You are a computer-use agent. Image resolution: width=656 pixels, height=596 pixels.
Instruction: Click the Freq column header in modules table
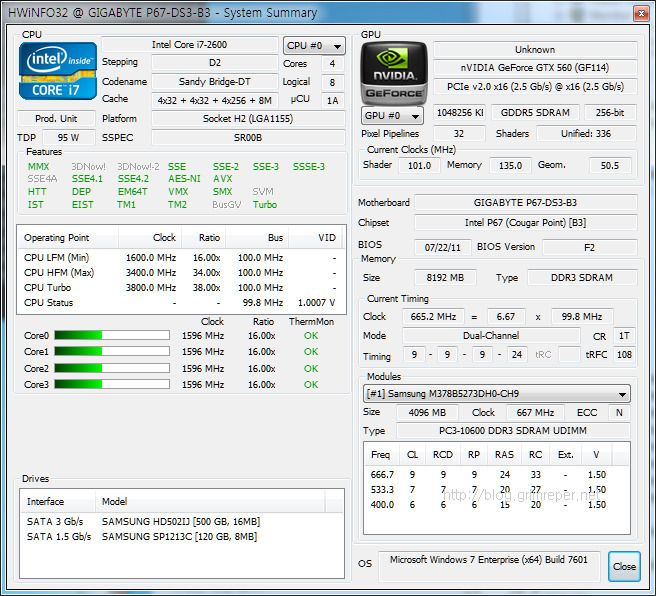click(x=381, y=455)
